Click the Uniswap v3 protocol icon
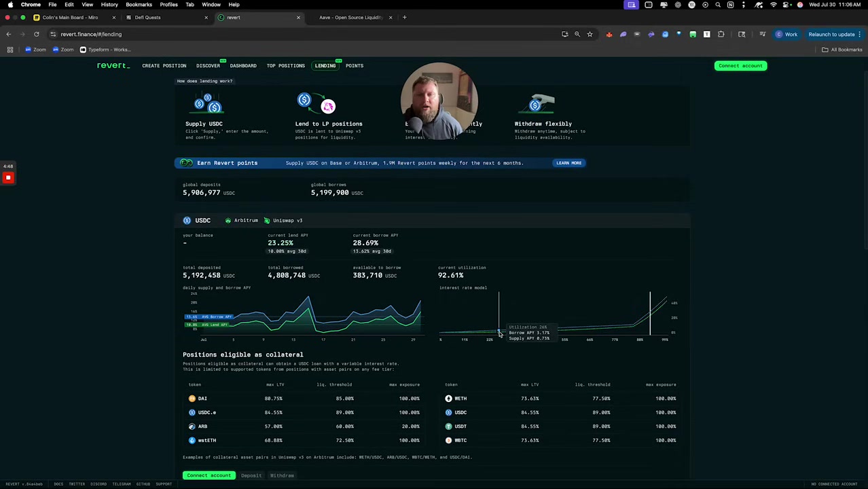Image resolution: width=868 pixels, height=489 pixels. pyautogui.click(x=267, y=220)
